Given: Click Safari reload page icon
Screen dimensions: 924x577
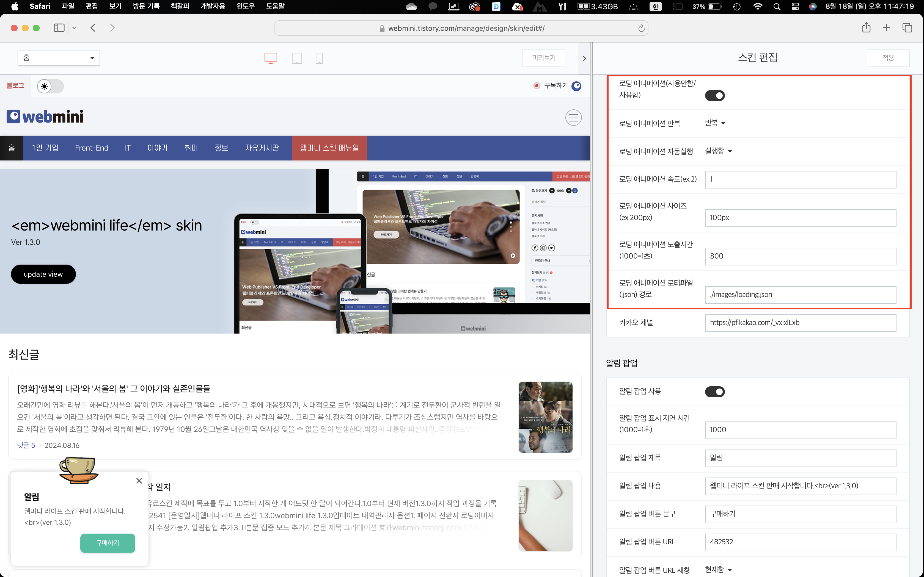Looking at the screenshot, I should [x=641, y=28].
